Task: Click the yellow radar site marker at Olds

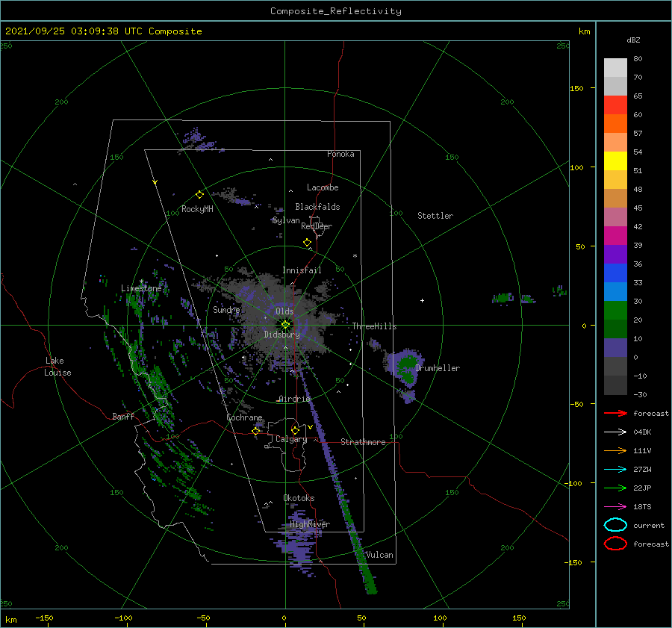Action: coord(285,325)
